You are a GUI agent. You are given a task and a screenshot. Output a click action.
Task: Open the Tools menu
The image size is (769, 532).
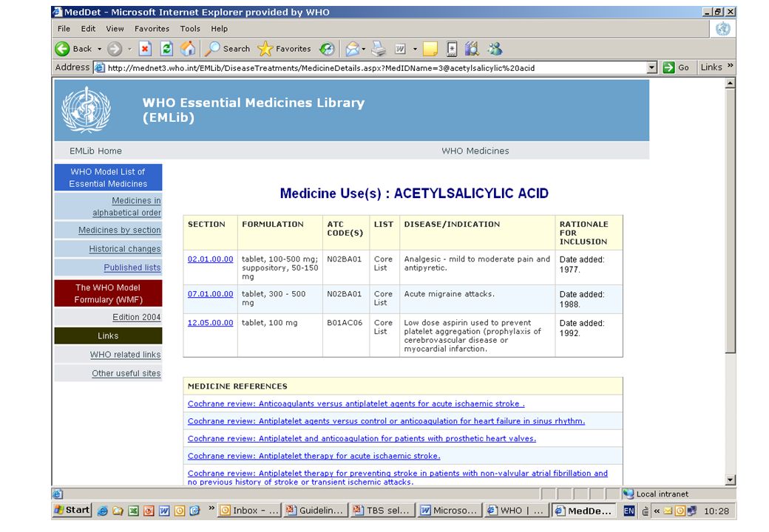[x=190, y=29]
